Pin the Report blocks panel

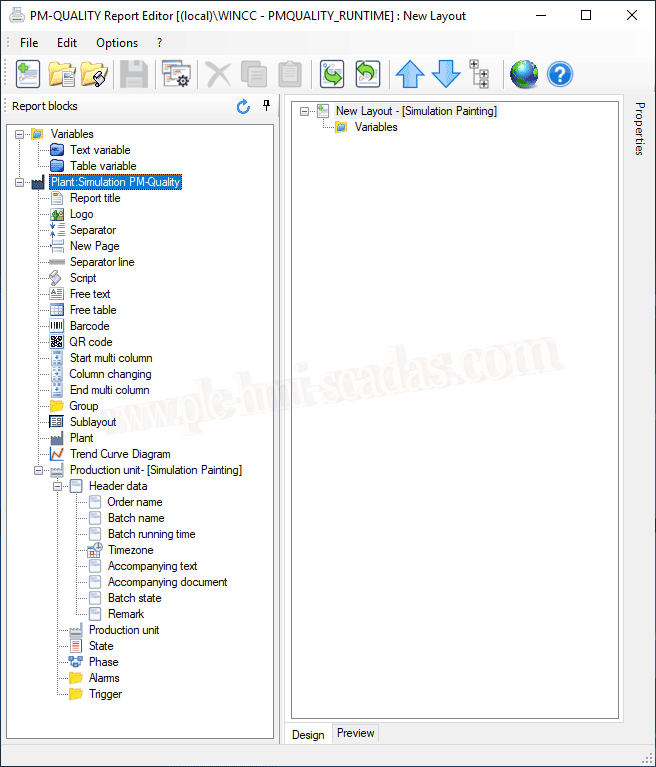tap(266, 106)
